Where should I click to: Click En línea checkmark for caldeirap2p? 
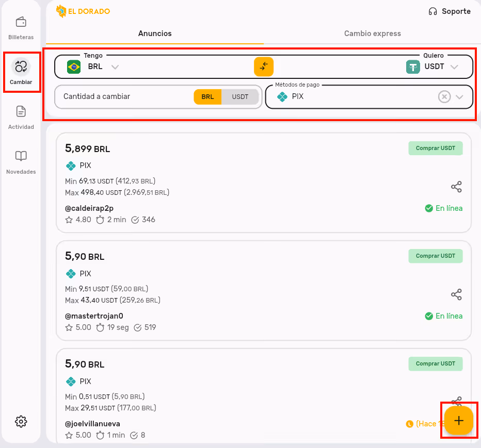point(428,208)
